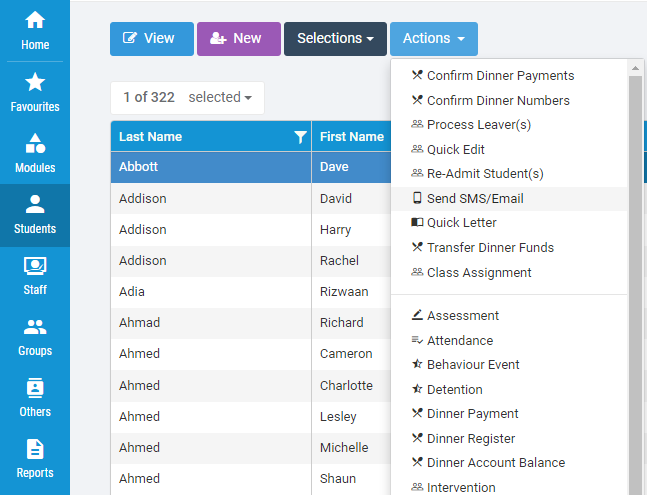Click the scroll-up arrow of Actions menu

(x=635, y=68)
